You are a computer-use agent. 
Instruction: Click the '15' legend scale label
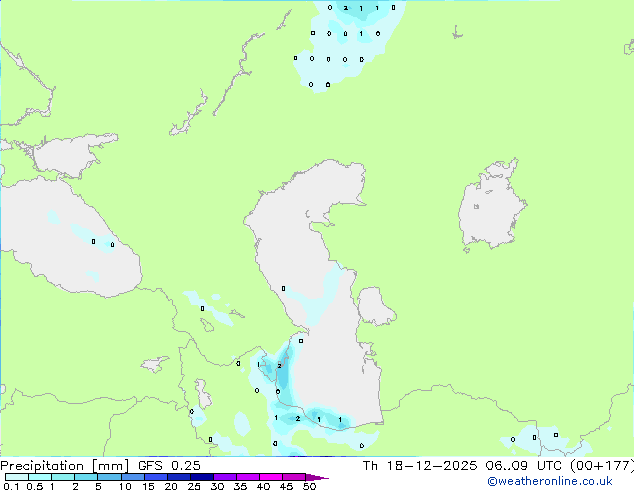pos(148,486)
